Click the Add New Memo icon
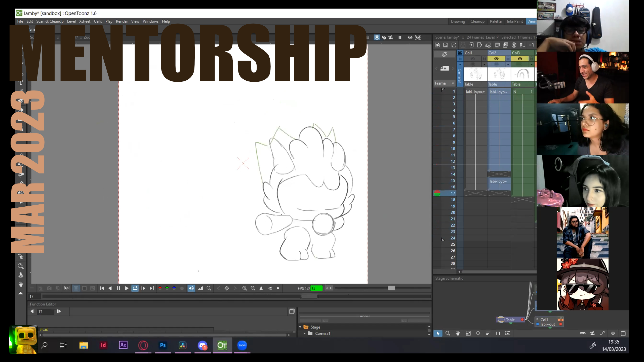 coord(444,68)
